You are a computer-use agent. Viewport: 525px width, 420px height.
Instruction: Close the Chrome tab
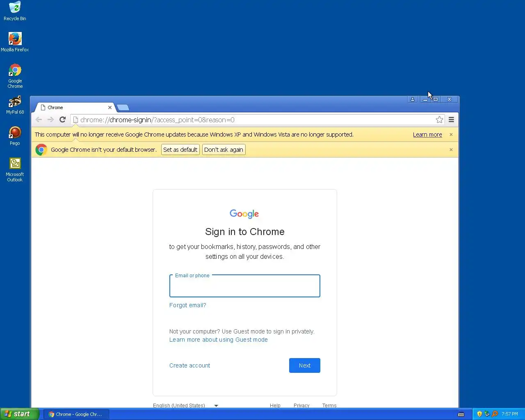tap(110, 107)
